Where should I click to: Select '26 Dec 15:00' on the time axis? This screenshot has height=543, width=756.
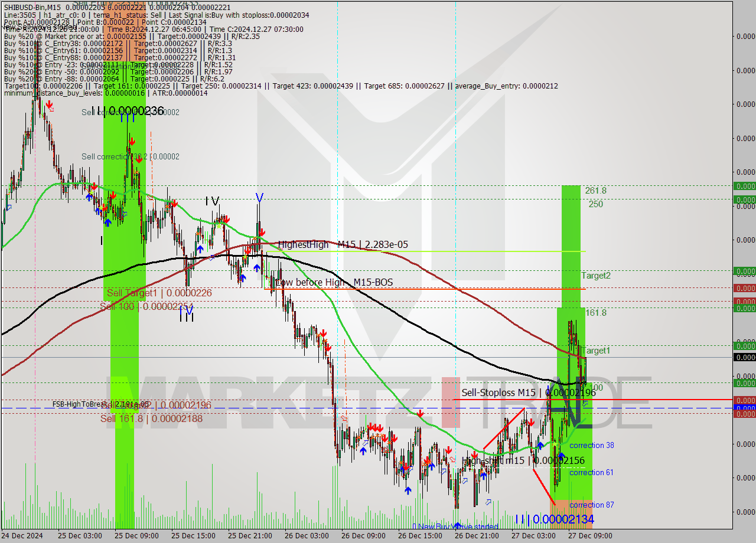point(419,536)
